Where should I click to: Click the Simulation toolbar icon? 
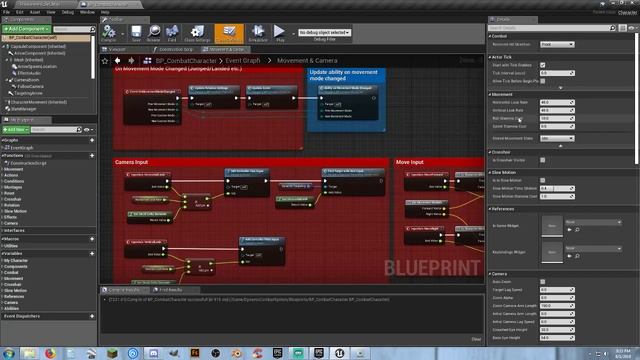[258, 32]
